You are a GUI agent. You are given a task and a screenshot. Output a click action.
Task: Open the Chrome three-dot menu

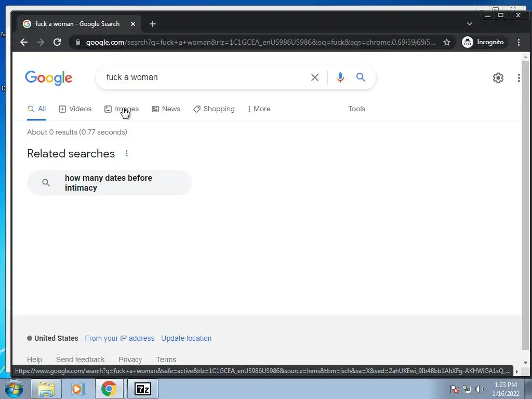click(518, 42)
